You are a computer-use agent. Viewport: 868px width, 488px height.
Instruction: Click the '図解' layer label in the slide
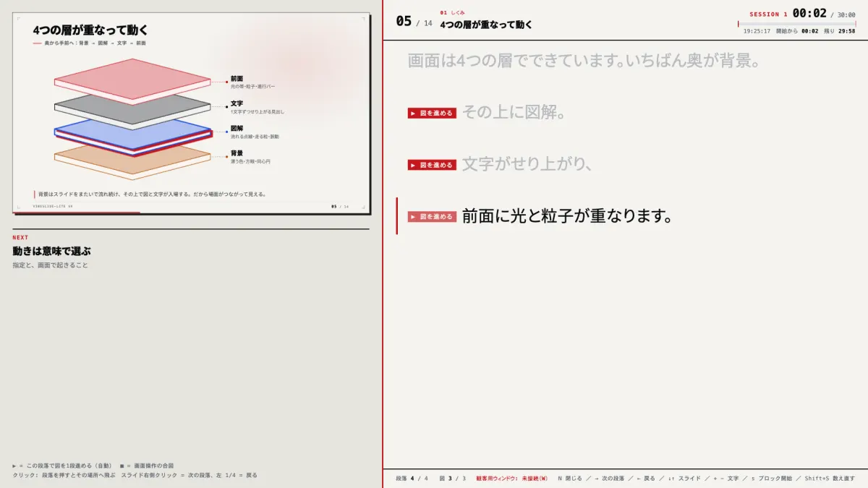point(237,128)
